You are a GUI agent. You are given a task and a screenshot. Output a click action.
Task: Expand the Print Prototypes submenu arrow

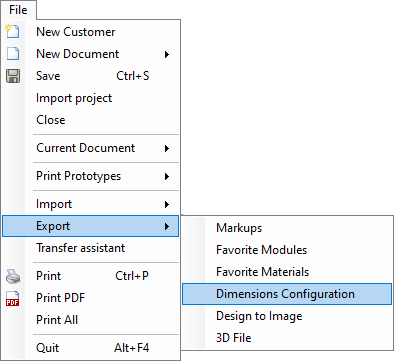167,176
